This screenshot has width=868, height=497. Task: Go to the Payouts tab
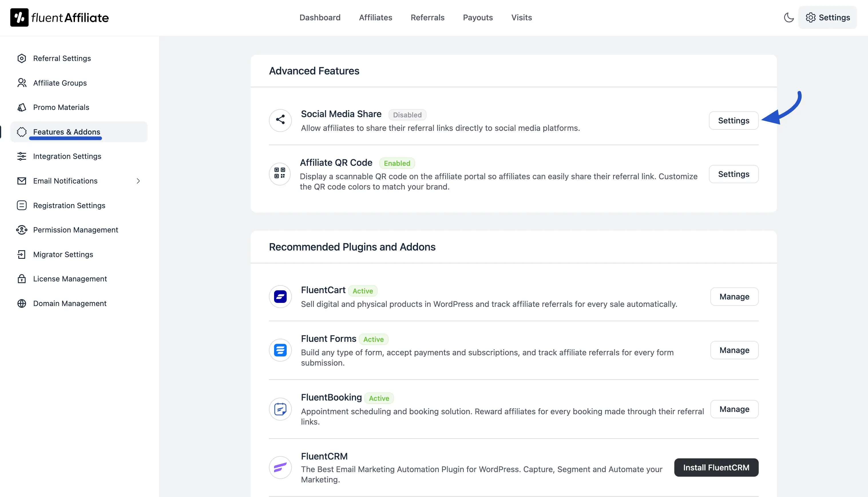click(477, 17)
